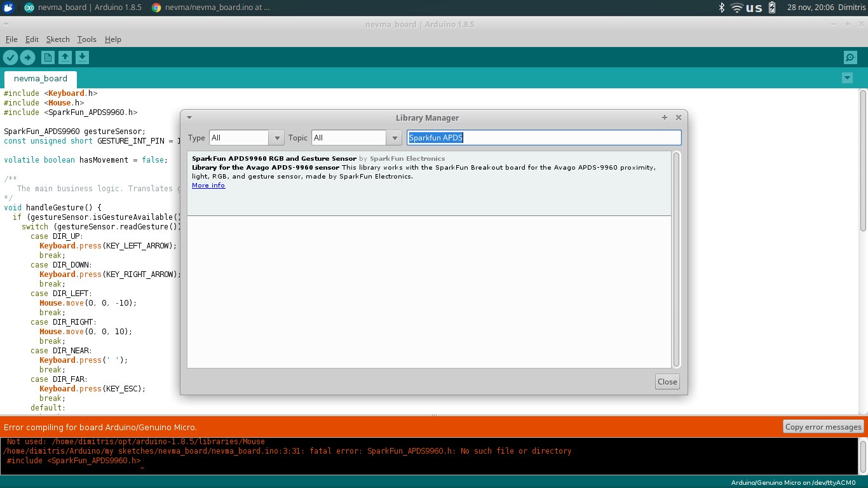Click the Arduino window menu arrow in title bar

pos(6,24)
